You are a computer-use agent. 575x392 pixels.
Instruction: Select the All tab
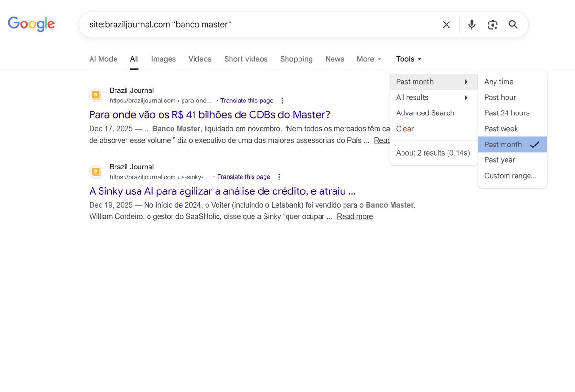tap(134, 59)
